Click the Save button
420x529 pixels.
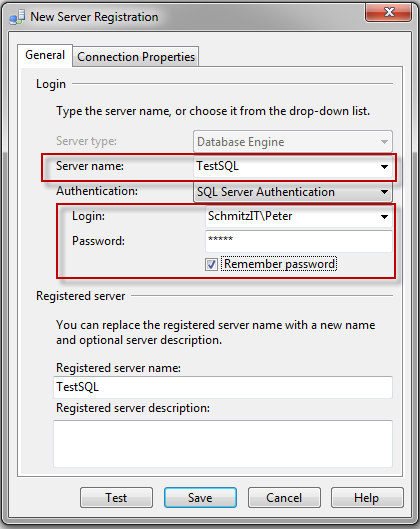click(200, 498)
